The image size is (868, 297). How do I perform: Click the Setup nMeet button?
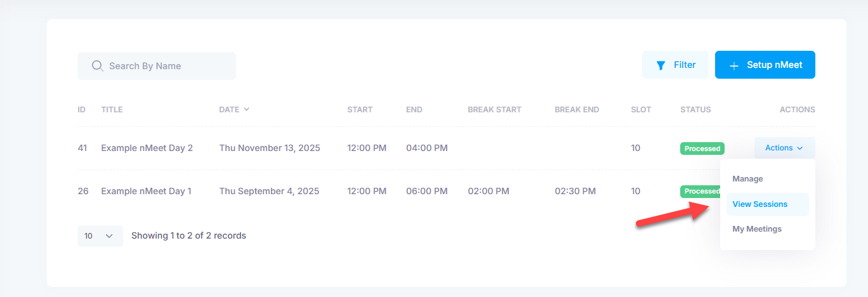(x=765, y=65)
